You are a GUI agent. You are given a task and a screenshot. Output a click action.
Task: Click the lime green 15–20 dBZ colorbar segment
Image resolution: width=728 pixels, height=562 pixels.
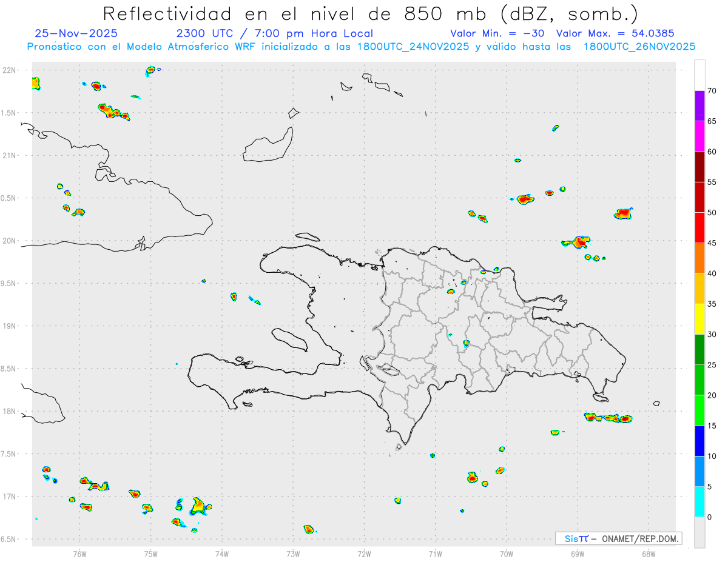pyautogui.click(x=699, y=410)
